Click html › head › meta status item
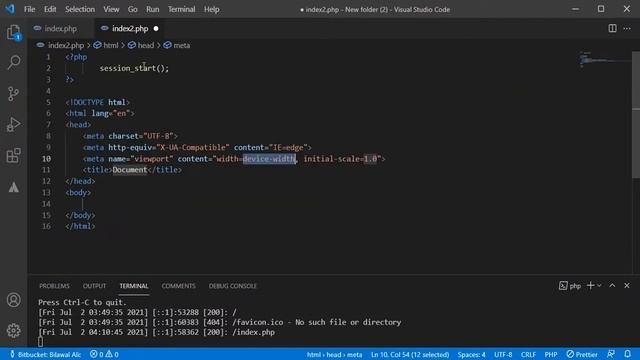Screen dimensions: 640x360 pyautogui.click(x=334, y=354)
